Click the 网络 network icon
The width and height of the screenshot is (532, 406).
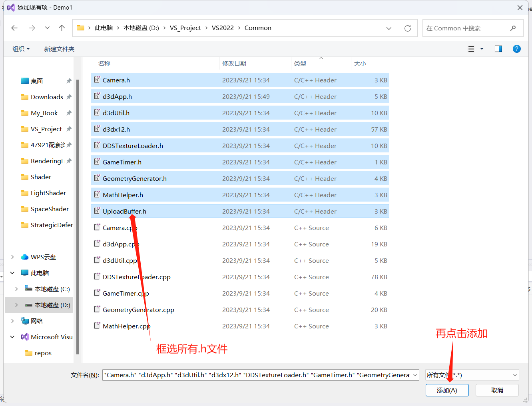(x=25, y=321)
